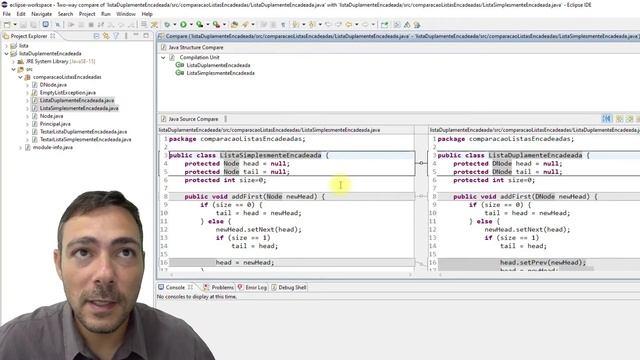Screen dimensions: 640x360
Task: Maximize the Project Explorer view
Action: (146, 36)
